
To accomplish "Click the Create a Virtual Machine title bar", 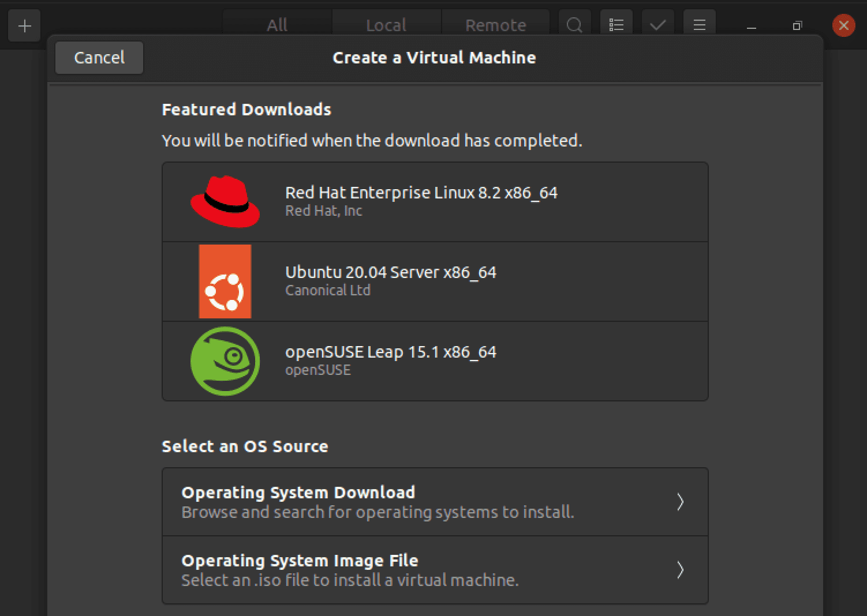I will coord(434,57).
